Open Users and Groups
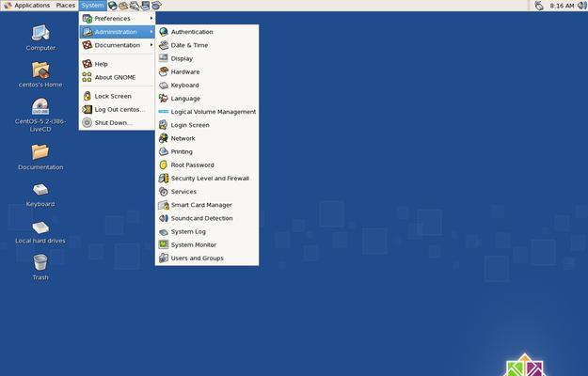588x376 pixels. (207, 258)
